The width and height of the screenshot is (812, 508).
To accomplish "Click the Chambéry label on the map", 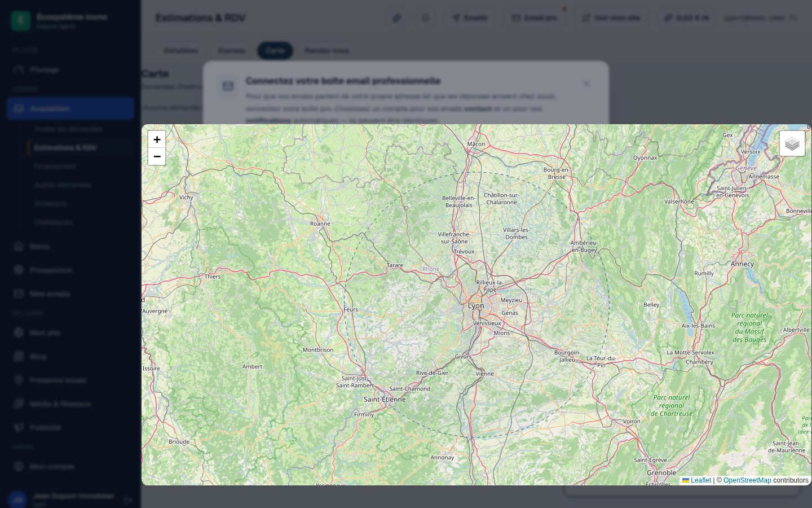I will click(700, 362).
